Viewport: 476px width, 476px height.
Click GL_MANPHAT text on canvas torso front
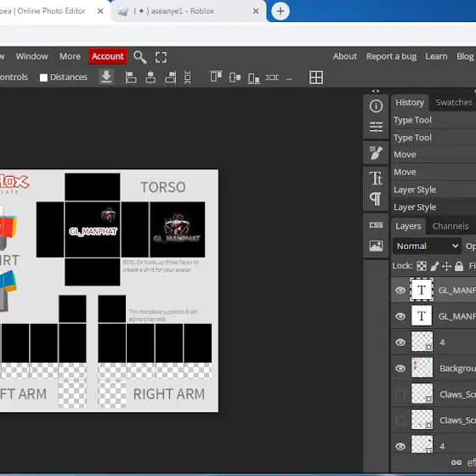point(93,231)
